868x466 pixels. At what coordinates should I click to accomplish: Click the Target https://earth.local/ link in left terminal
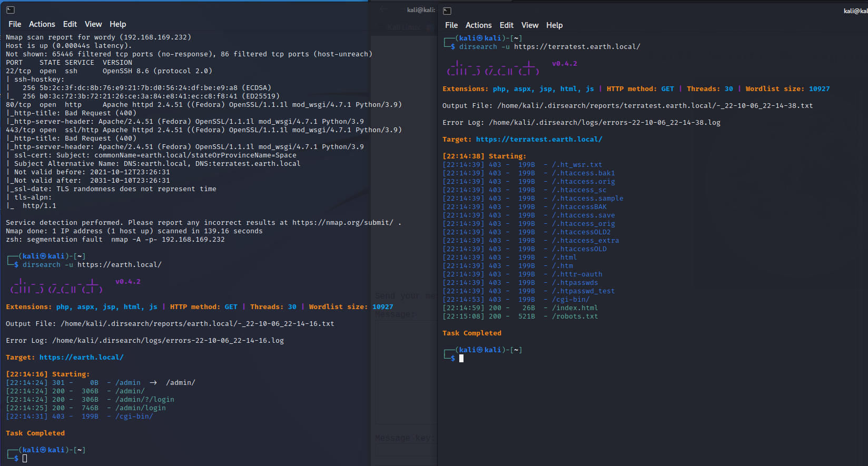coord(82,358)
